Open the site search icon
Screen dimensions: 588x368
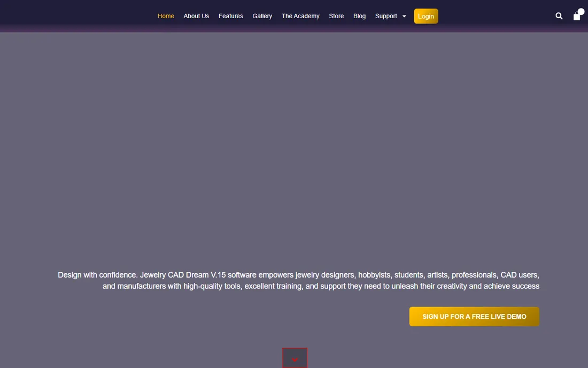tap(559, 16)
